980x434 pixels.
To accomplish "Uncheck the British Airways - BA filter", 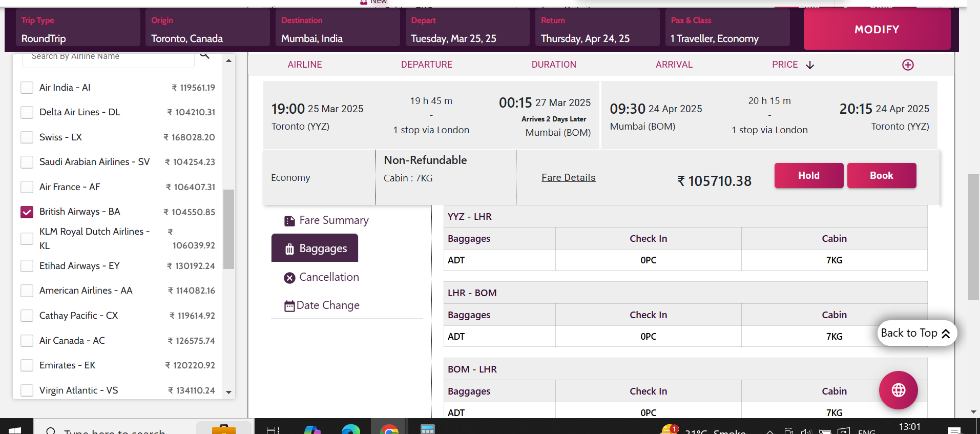I will point(27,212).
